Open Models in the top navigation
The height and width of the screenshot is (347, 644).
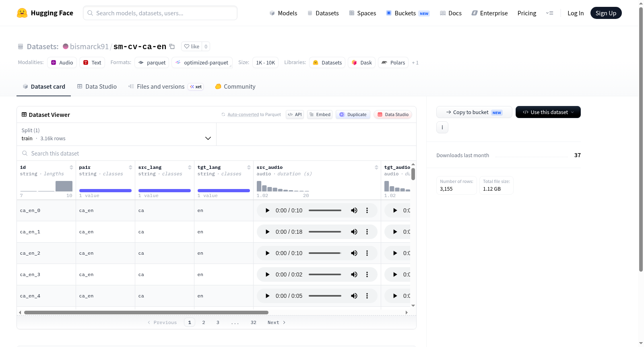point(283,13)
